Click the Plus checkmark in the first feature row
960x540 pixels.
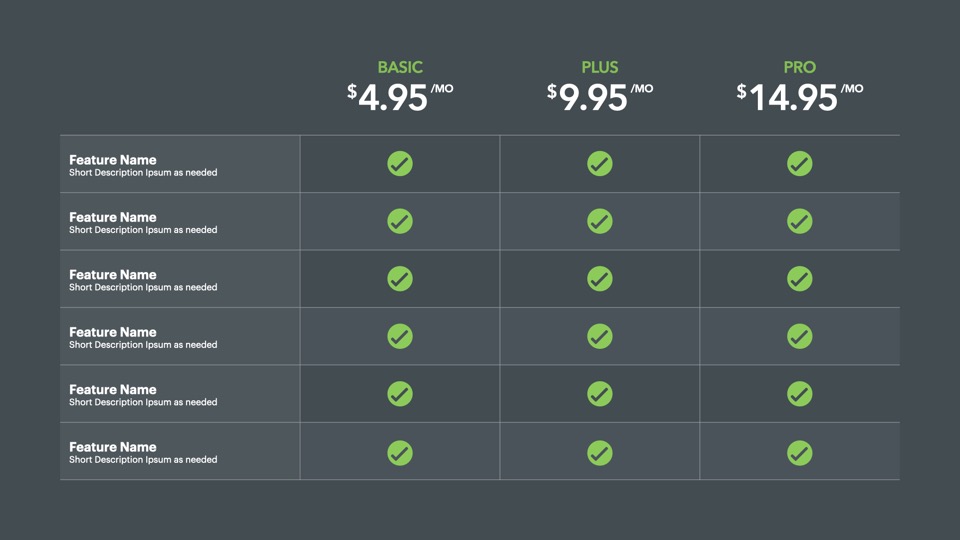coord(600,163)
